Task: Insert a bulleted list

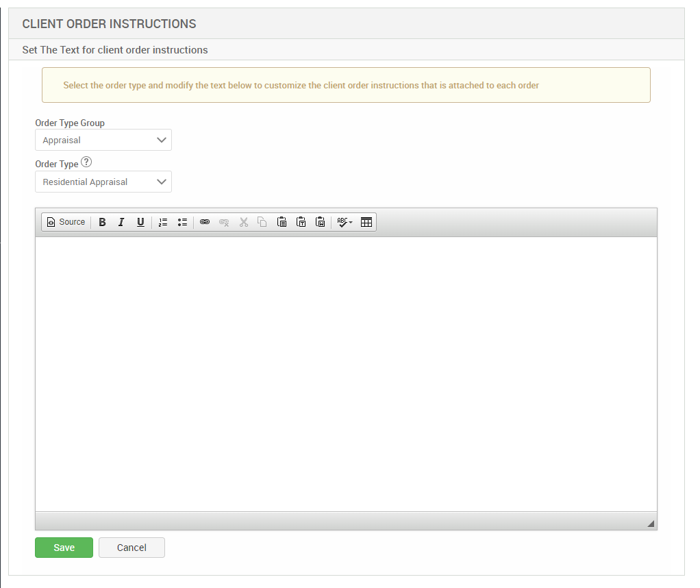Action: (182, 222)
